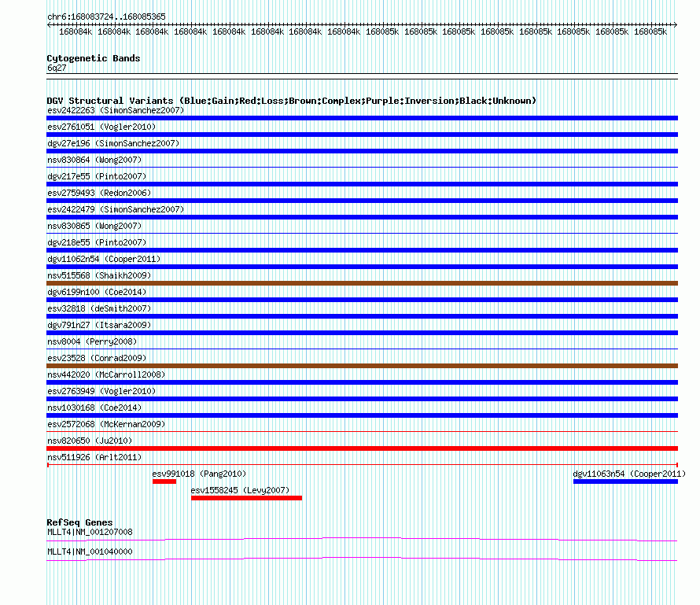Click the blue esv2422263 gain bar
This screenshot has width=700, height=605.
click(362, 118)
